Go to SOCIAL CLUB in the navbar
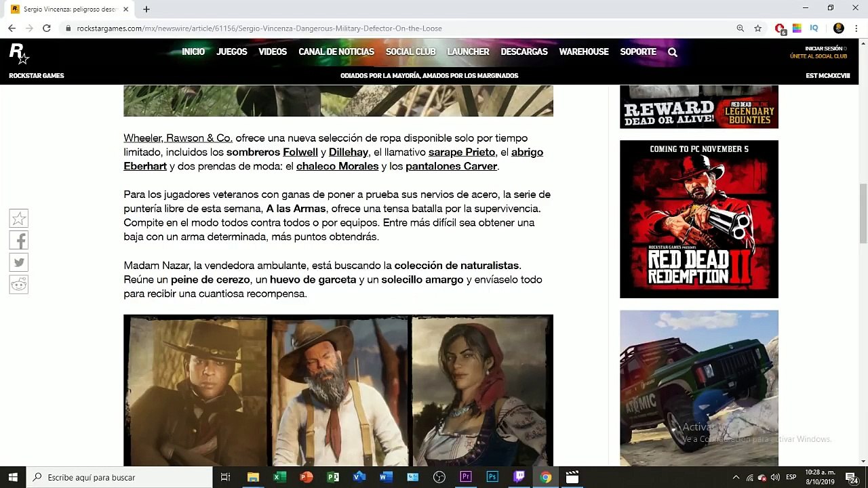The image size is (868, 488). 411,52
